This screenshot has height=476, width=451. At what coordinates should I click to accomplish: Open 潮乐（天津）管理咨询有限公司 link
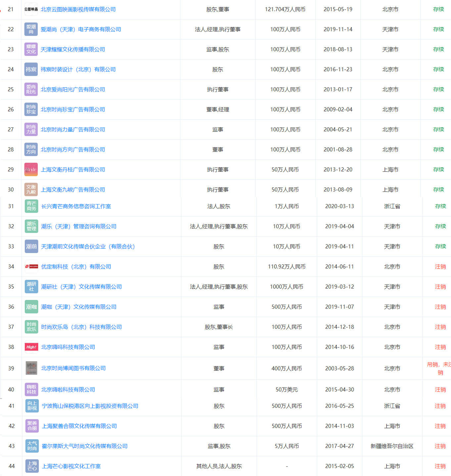click(x=79, y=227)
